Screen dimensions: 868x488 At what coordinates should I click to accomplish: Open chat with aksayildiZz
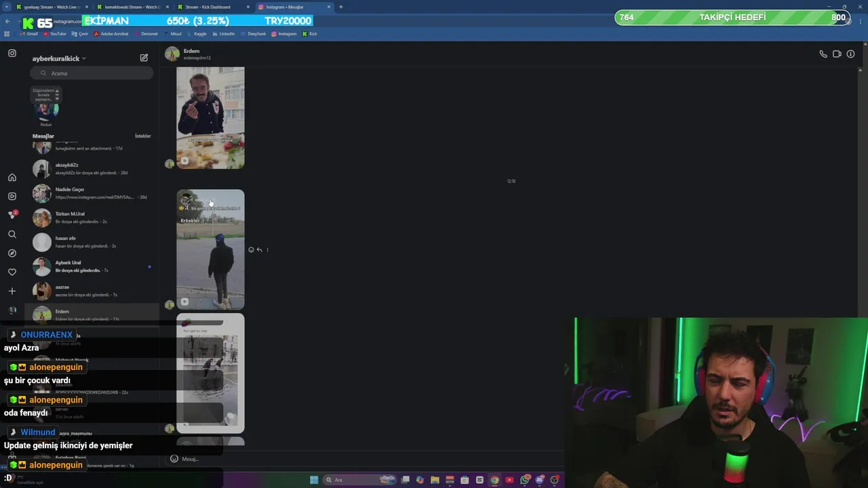click(92, 169)
